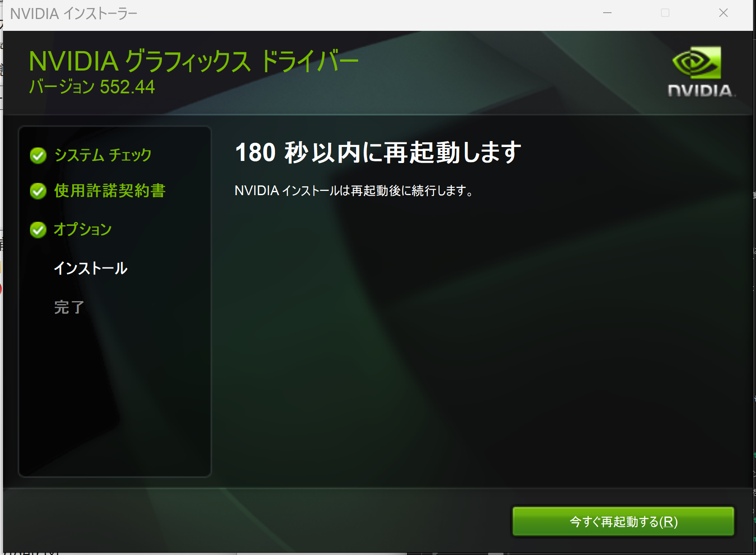Select the オプション step

coord(83,229)
